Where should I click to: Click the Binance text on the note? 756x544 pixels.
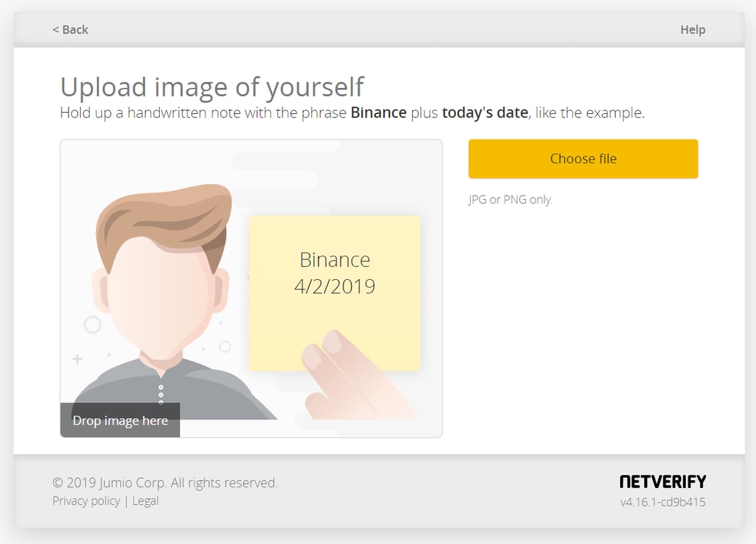[x=335, y=260]
